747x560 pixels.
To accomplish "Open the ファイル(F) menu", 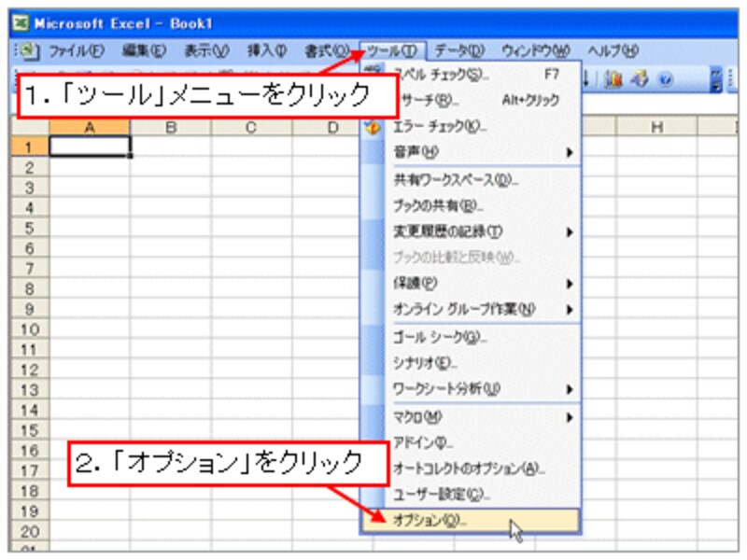I will [x=77, y=51].
